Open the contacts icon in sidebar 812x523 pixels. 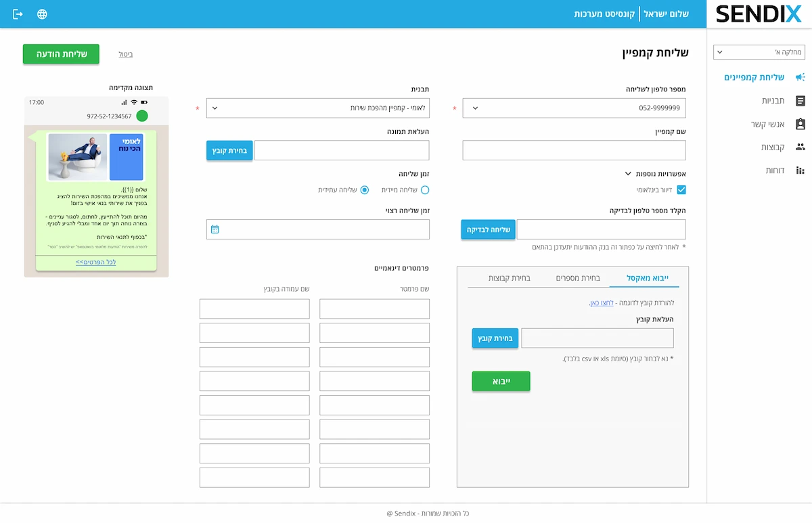click(800, 124)
